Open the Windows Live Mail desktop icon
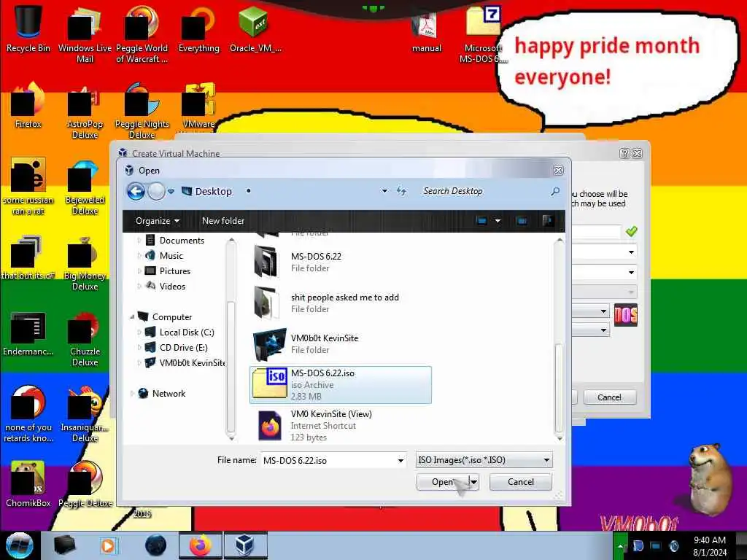 (85, 34)
